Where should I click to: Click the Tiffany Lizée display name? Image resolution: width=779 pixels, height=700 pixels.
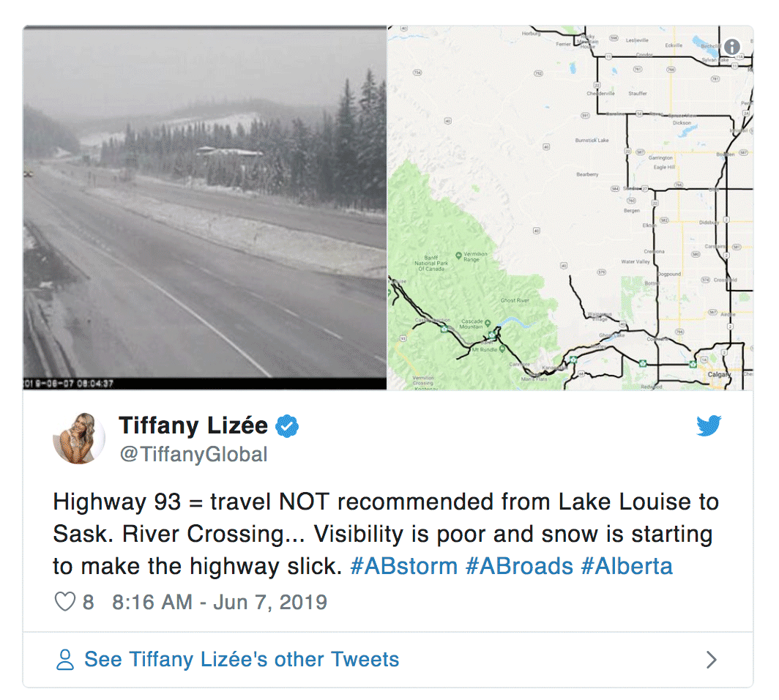click(x=193, y=425)
